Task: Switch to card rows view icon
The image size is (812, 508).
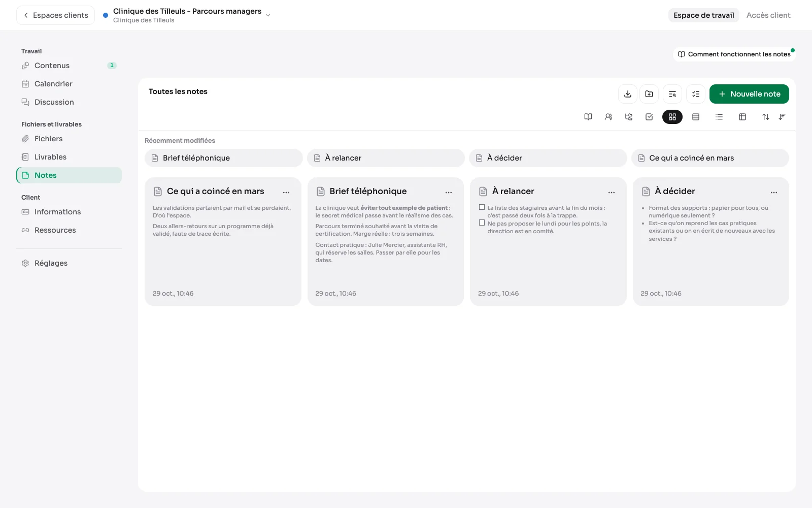Action: [x=696, y=117]
